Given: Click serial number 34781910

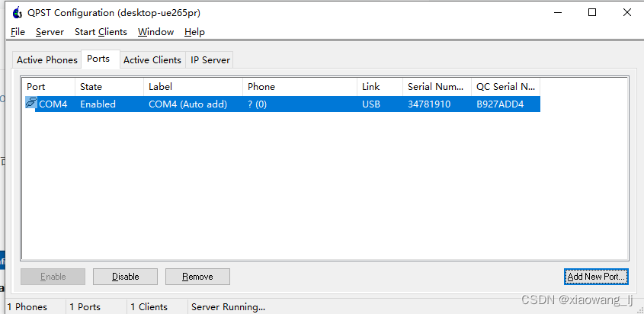Looking at the screenshot, I should [x=429, y=104].
